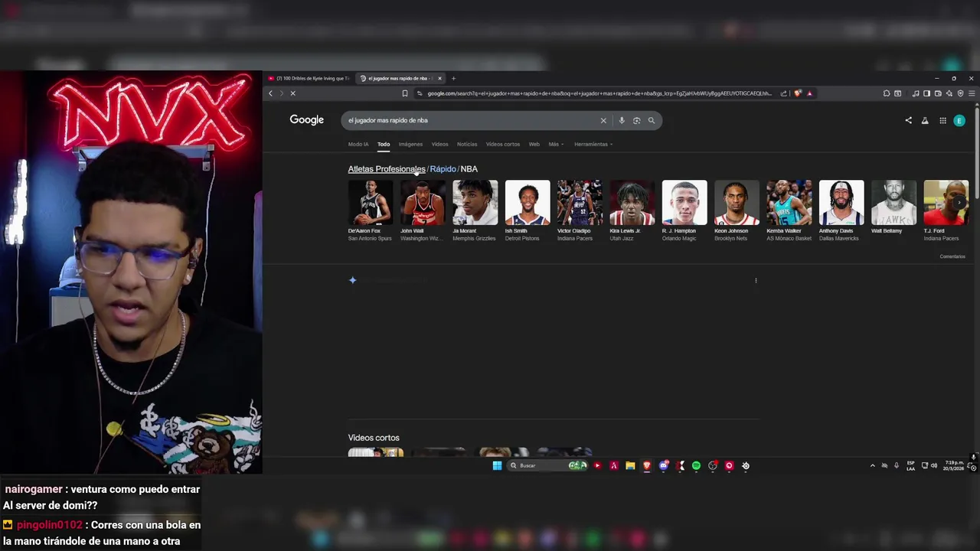Open Ja Morant player card
The height and width of the screenshot is (551, 980).
(x=475, y=211)
